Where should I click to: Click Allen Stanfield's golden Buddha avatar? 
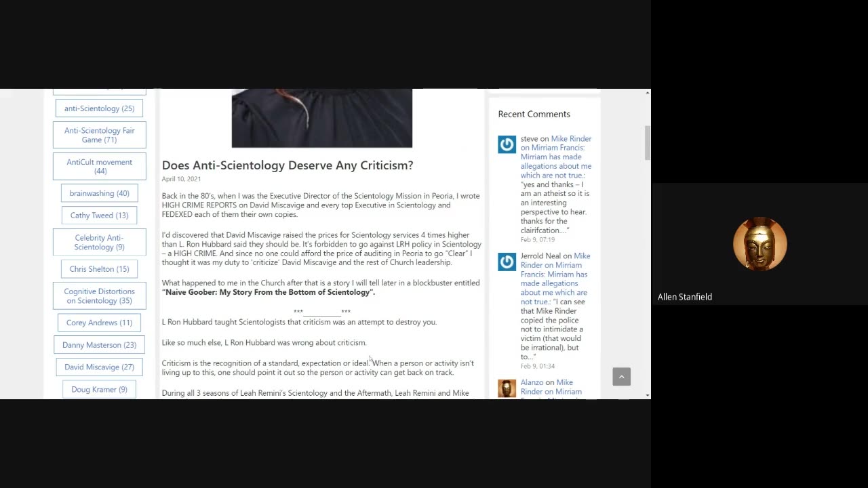759,243
